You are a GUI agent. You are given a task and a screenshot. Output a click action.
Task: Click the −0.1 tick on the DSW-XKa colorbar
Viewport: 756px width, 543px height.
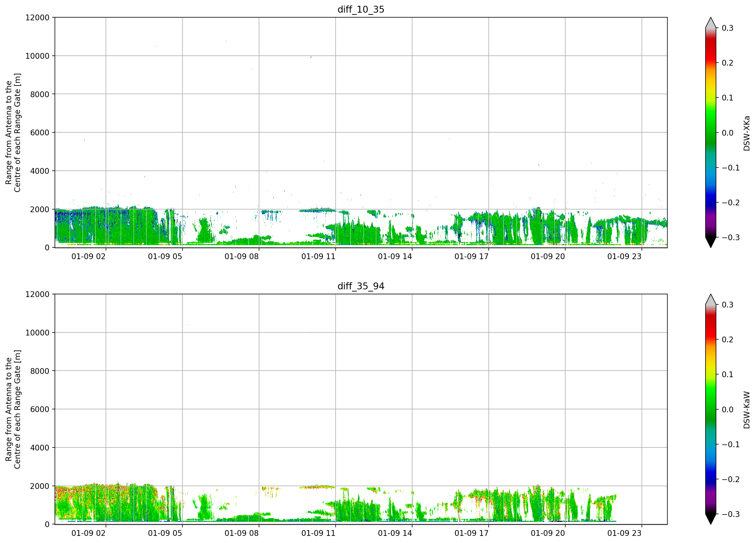click(731, 168)
